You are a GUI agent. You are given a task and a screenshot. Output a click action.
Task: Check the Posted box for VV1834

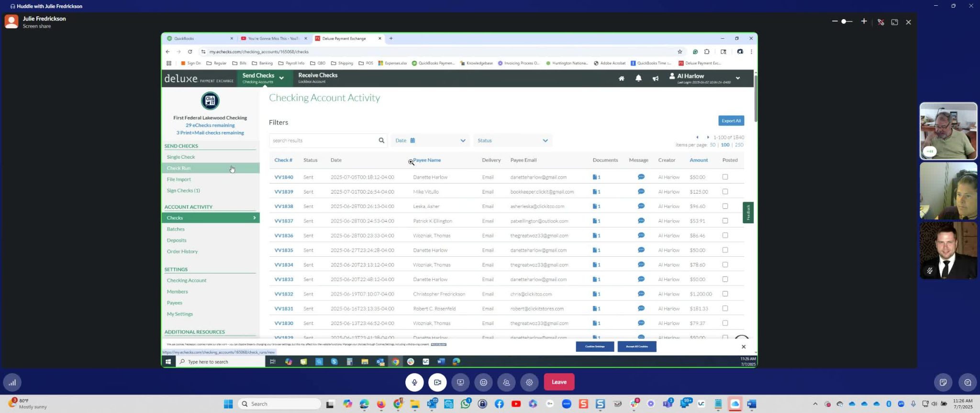[x=725, y=264]
